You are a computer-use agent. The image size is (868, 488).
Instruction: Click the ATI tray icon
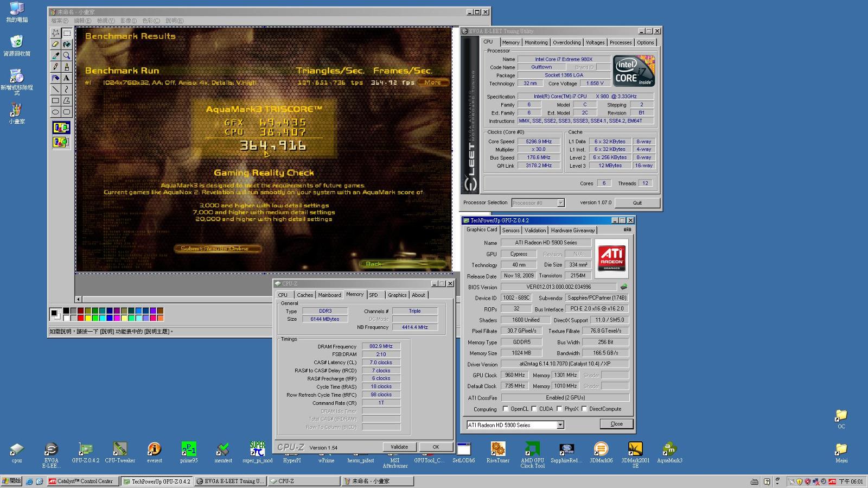832,481
